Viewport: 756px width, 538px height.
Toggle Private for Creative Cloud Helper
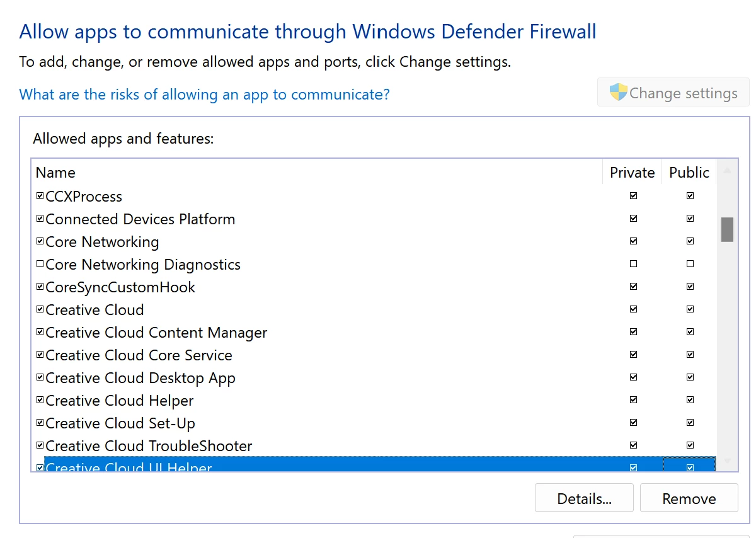click(x=633, y=400)
